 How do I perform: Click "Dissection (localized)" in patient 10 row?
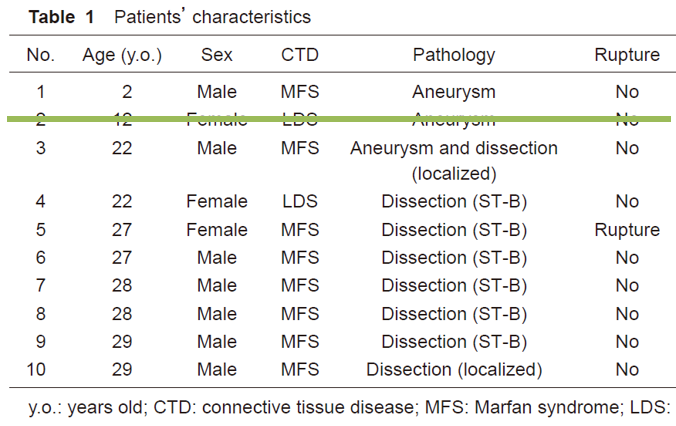453,369
